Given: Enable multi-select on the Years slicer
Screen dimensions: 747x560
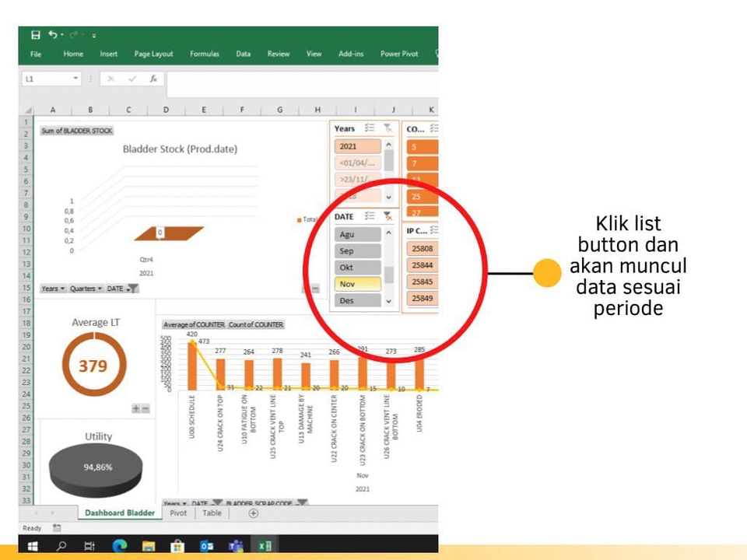Looking at the screenshot, I should click(368, 128).
